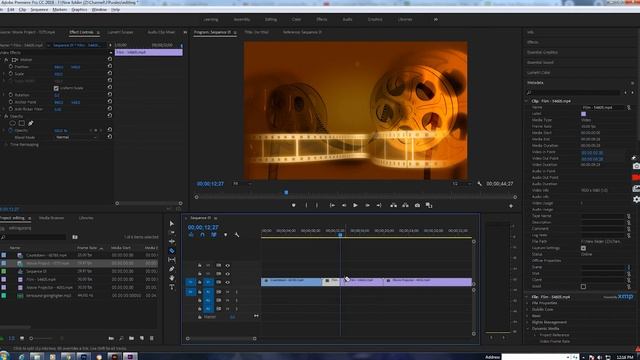Click the Delete trash icon in Project panel
Viewport: 640px width, 360px height.
[152, 338]
